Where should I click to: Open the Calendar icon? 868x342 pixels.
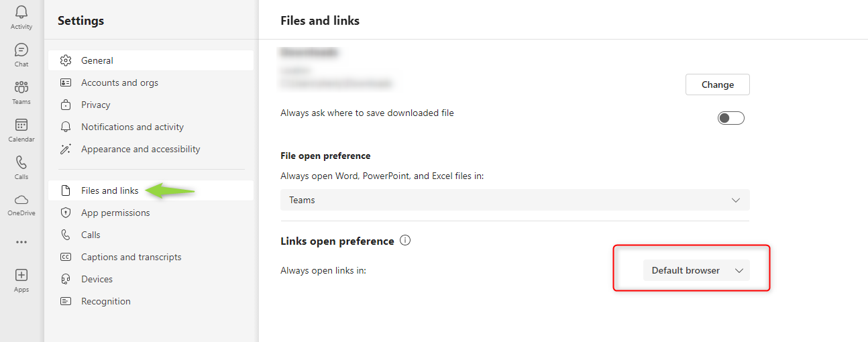coord(21,125)
